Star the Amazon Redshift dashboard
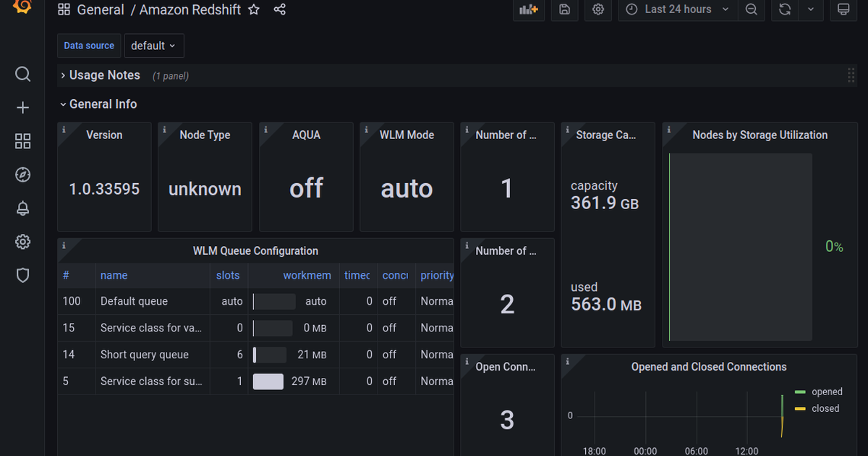Viewport: 868px width, 456px height. [254, 9]
